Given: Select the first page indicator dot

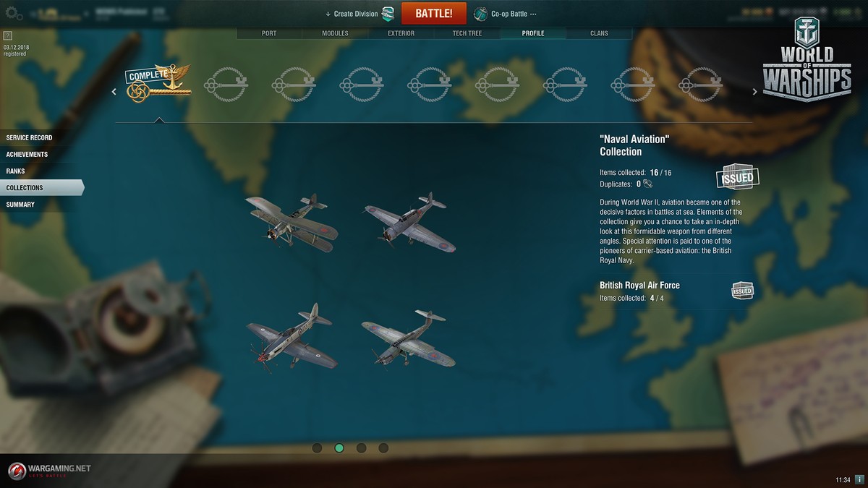Looking at the screenshot, I should [x=317, y=448].
